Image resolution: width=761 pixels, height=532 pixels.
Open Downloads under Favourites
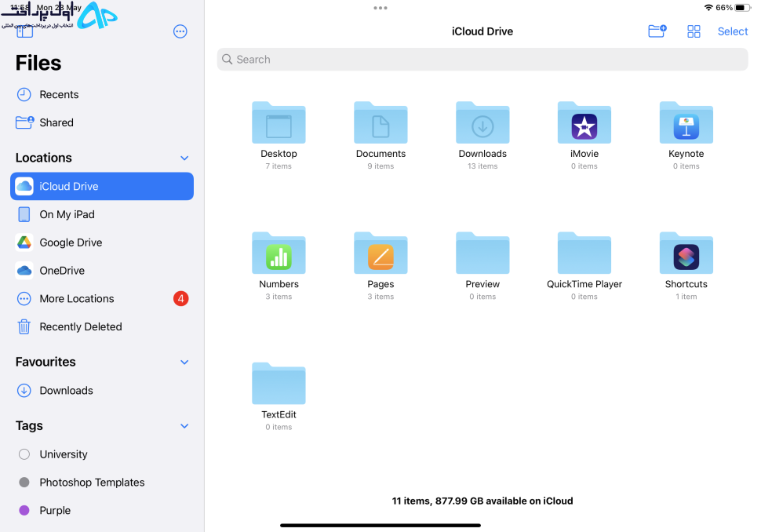click(102, 391)
